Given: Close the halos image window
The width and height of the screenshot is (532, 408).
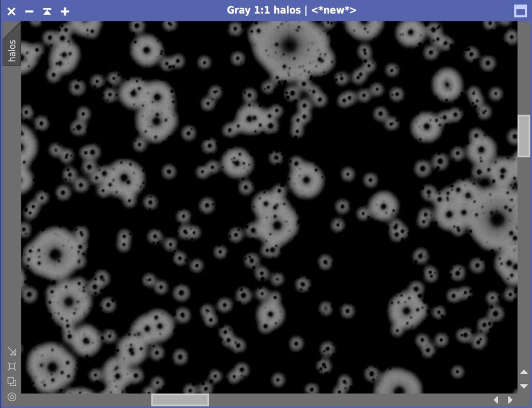Looking at the screenshot, I should pos(11,11).
